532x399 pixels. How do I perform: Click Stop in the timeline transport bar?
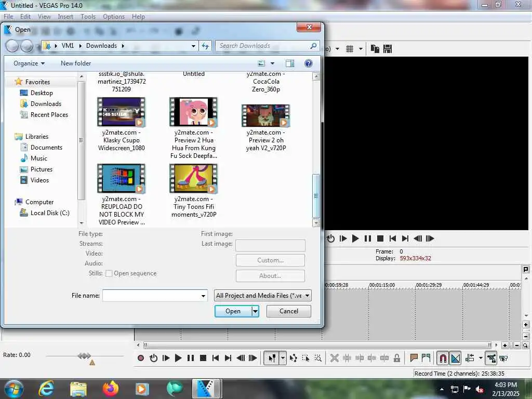tap(203, 358)
